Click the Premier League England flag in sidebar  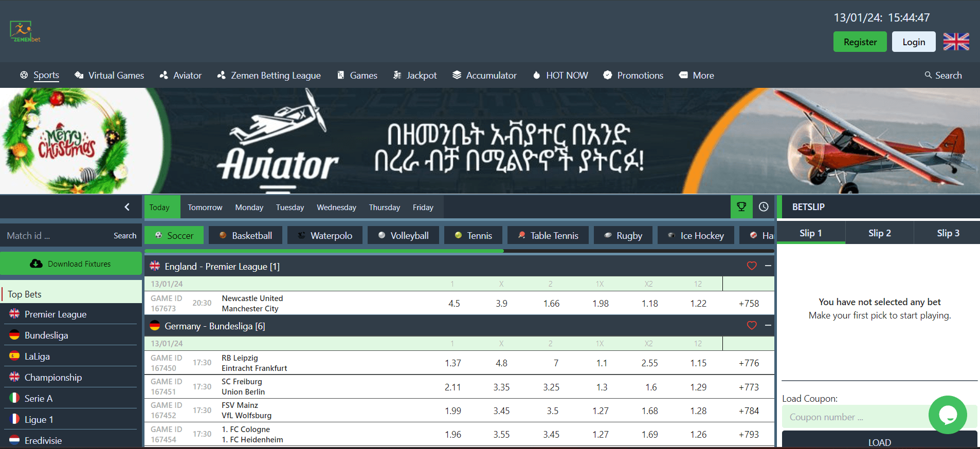point(14,314)
